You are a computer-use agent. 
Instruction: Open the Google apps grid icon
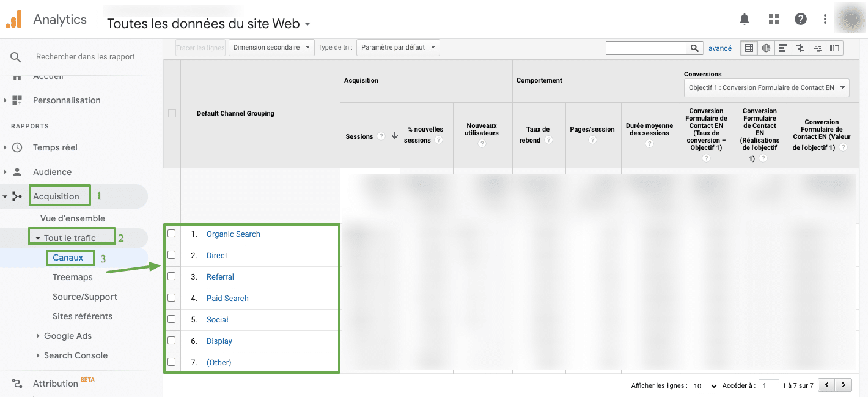[x=774, y=20]
